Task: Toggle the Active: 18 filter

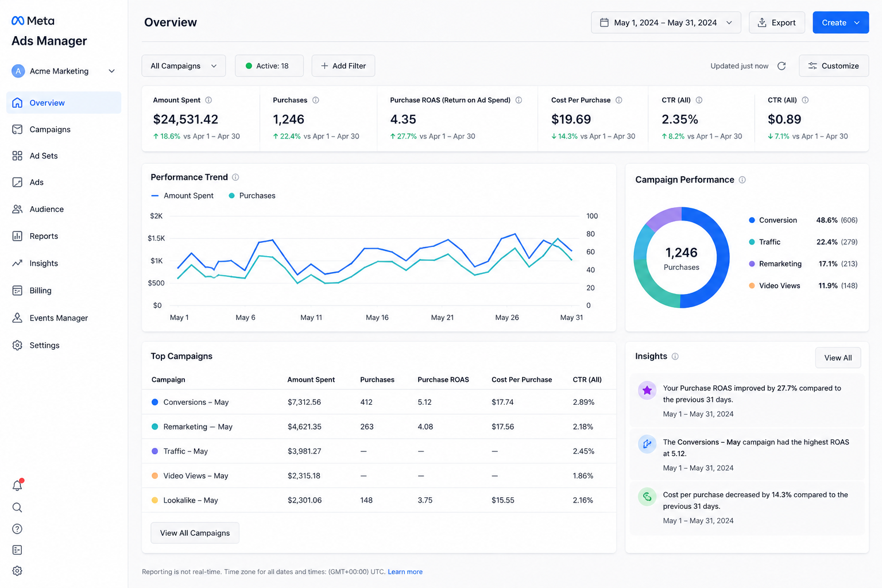Action: [x=269, y=66]
